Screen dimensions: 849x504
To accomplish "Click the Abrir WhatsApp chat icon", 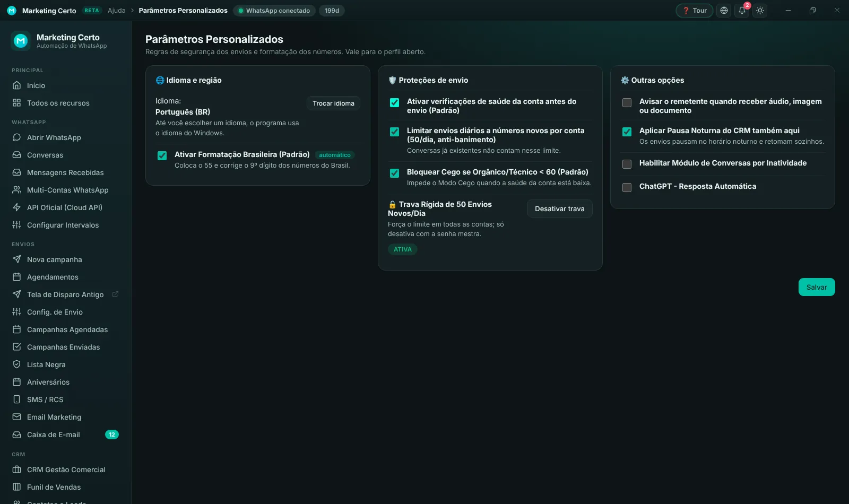I will coord(16,137).
